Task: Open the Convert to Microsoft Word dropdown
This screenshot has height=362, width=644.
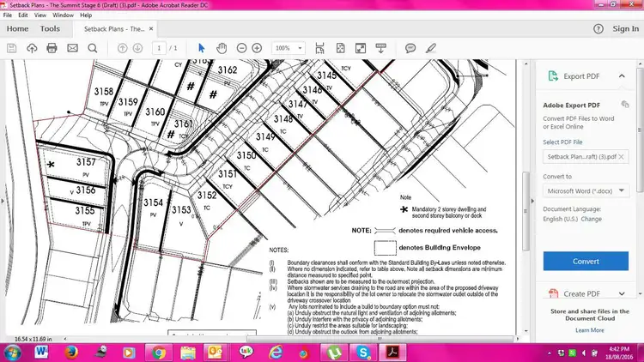Action: click(x=586, y=190)
